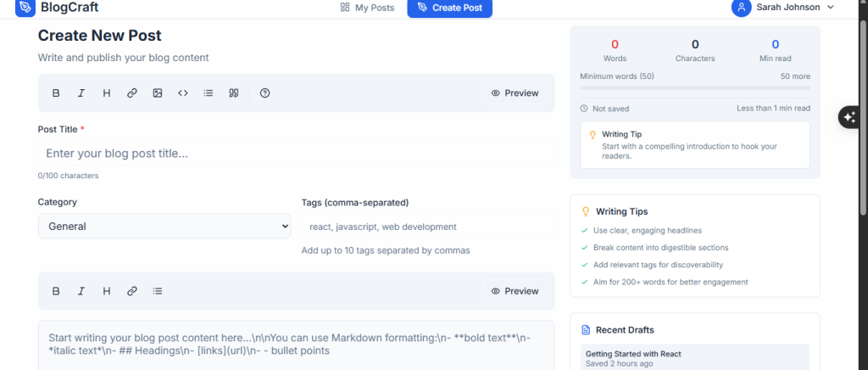Expand the Sarah Johnson account menu

pos(784,8)
